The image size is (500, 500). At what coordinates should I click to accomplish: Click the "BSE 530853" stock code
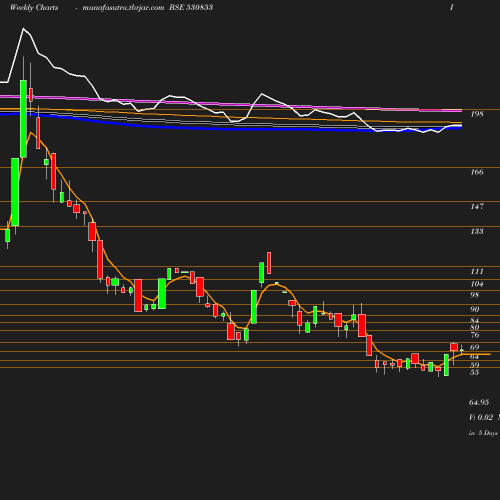point(191,7)
